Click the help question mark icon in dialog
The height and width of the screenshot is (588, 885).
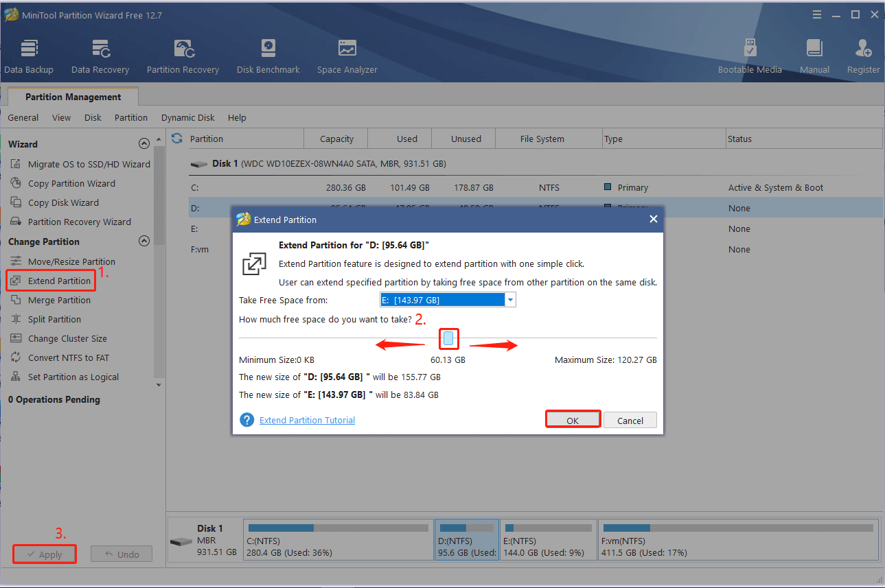pyautogui.click(x=246, y=420)
